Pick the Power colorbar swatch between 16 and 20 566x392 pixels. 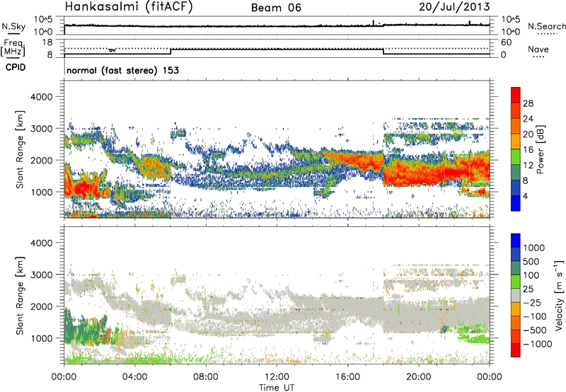[516, 142]
